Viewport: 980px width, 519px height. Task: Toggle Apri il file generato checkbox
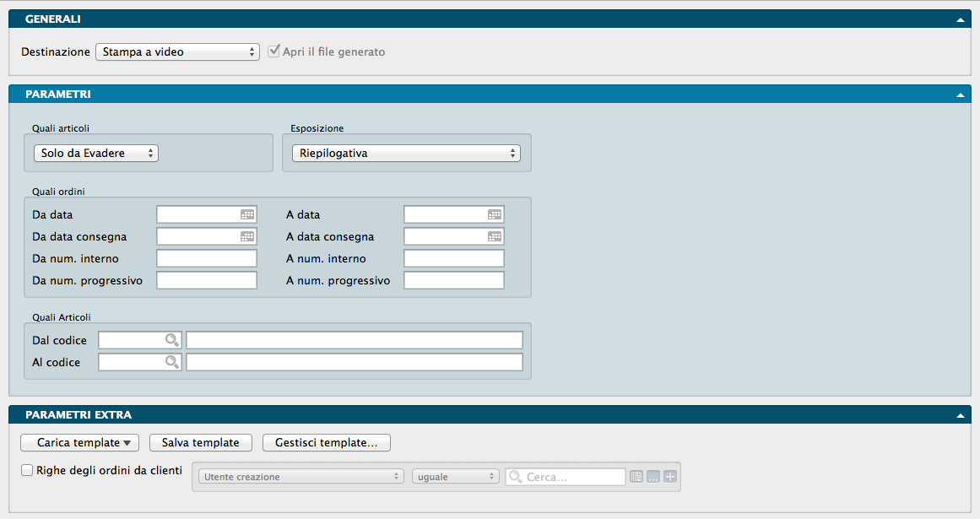pyautogui.click(x=273, y=51)
